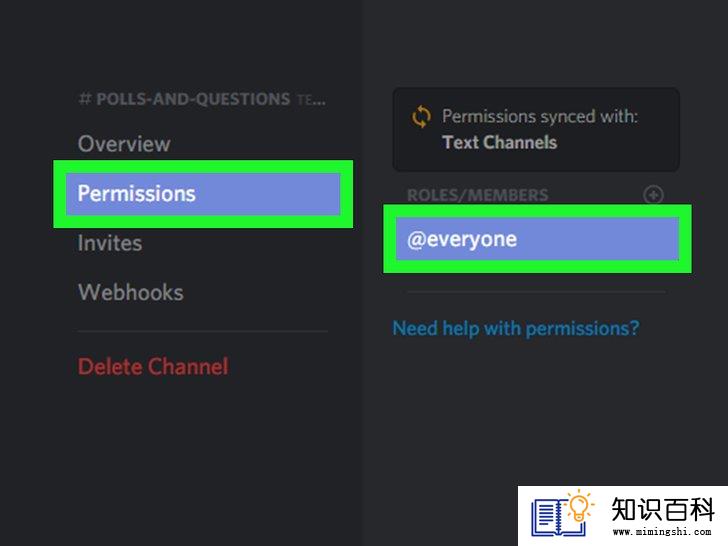Open the Webhooks section
The height and width of the screenshot is (546, 728).
coord(131,292)
